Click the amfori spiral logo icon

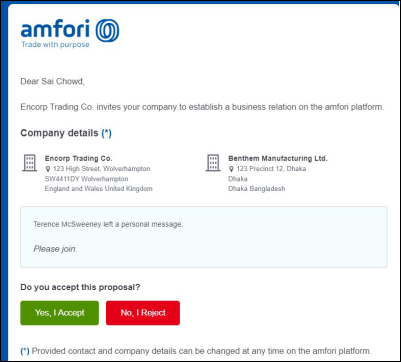[107, 30]
